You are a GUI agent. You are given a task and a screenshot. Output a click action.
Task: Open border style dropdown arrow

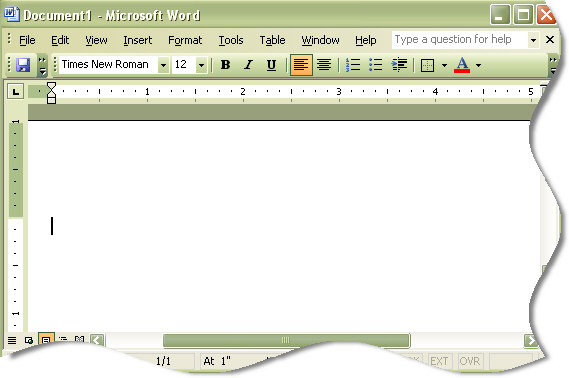444,66
